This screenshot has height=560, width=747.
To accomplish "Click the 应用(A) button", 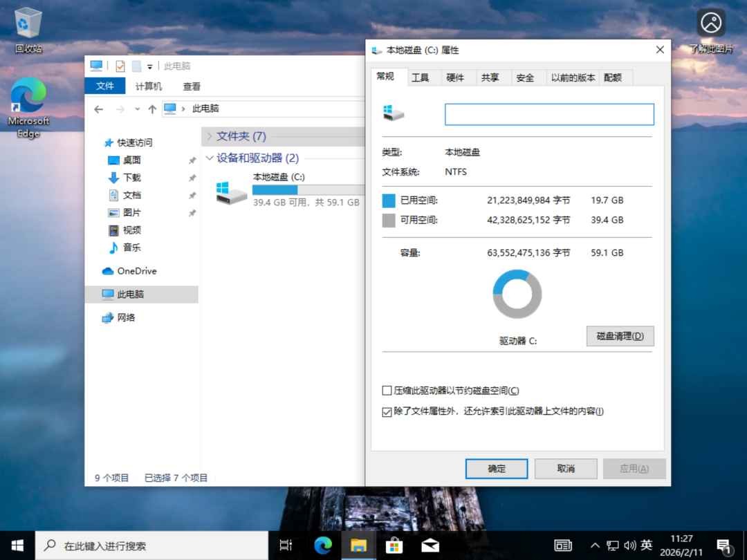I will coord(634,469).
